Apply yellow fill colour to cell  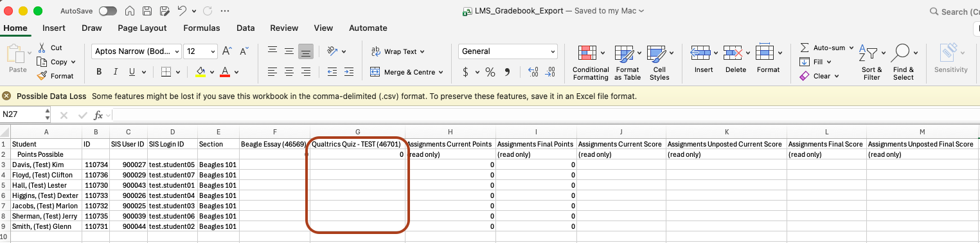click(x=200, y=72)
